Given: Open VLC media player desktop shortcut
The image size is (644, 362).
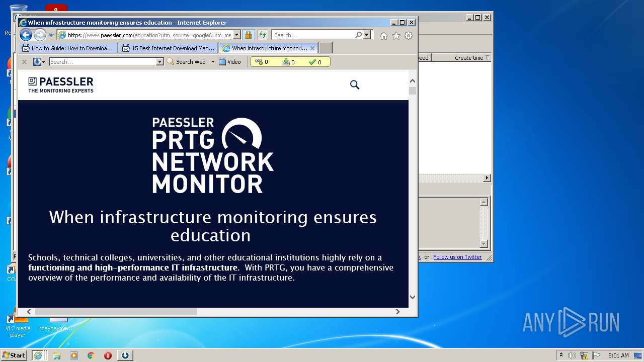Looking at the screenshot, I should (x=18, y=327).
